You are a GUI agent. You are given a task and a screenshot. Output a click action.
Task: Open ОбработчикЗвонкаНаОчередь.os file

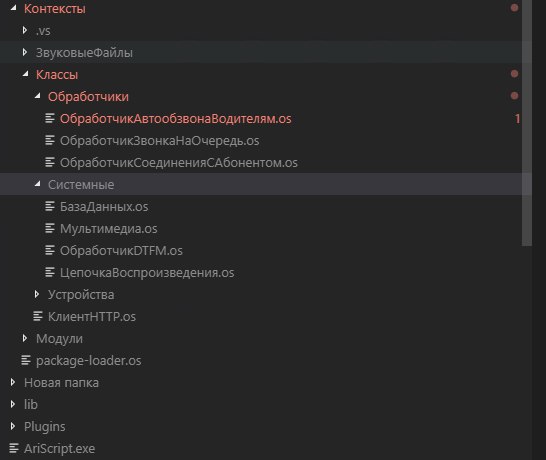(x=160, y=141)
